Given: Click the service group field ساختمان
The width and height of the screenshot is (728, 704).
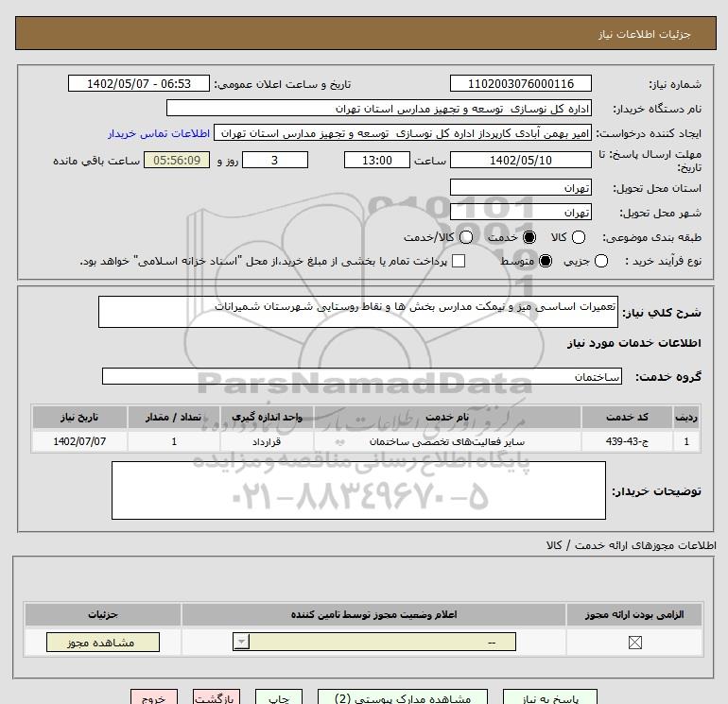Looking at the screenshot, I should (x=362, y=376).
